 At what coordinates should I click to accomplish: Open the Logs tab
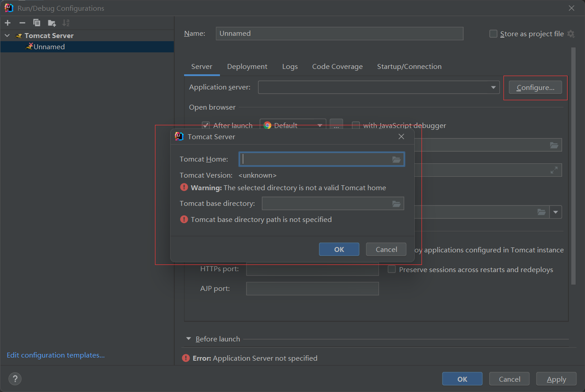coord(290,66)
